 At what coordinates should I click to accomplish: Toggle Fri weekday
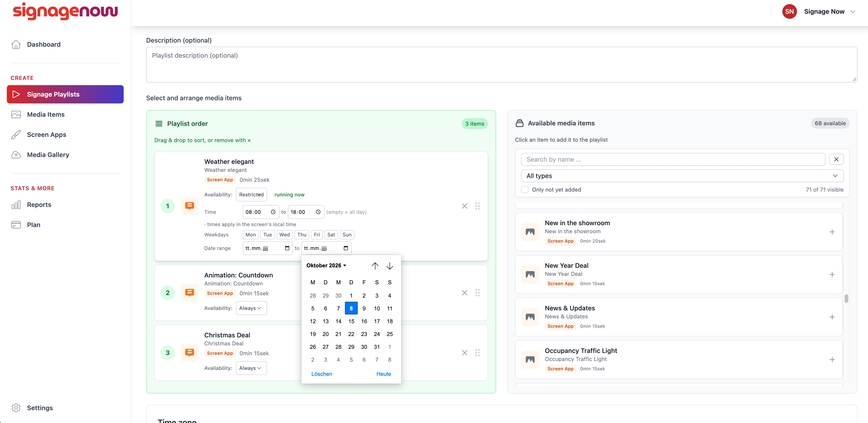[x=317, y=235]
